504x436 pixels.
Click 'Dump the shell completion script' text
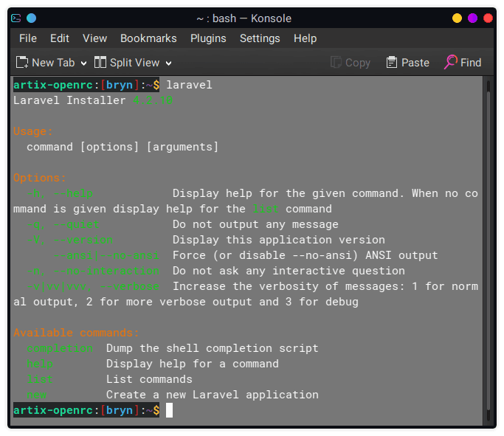[212, 348]
